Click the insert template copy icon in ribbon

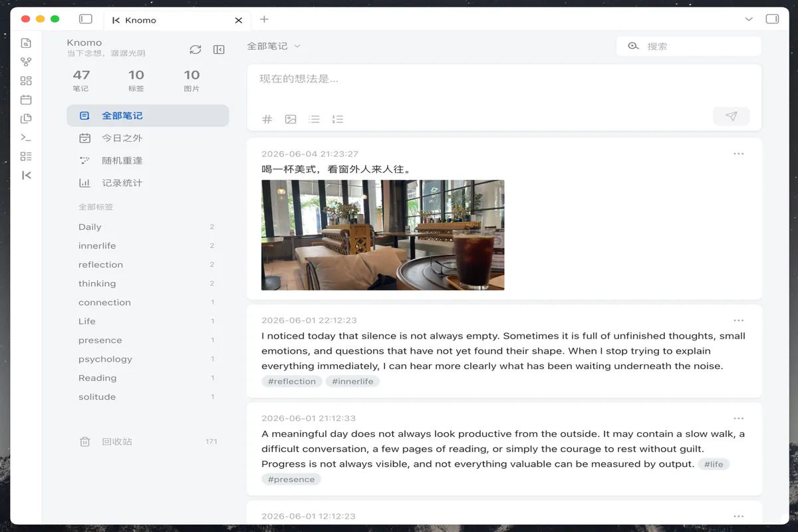(26, 119)
